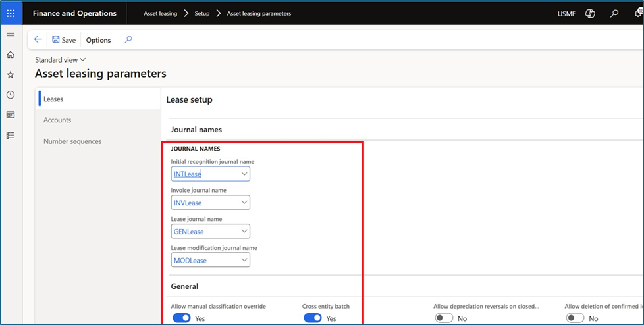Click the Save button
Screen dimensions: 644x325
(x=64, y=40)
